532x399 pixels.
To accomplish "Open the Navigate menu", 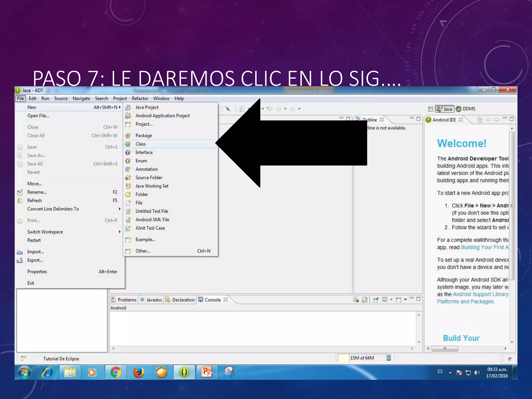I will pyautogui.click(x=81, y=98).
